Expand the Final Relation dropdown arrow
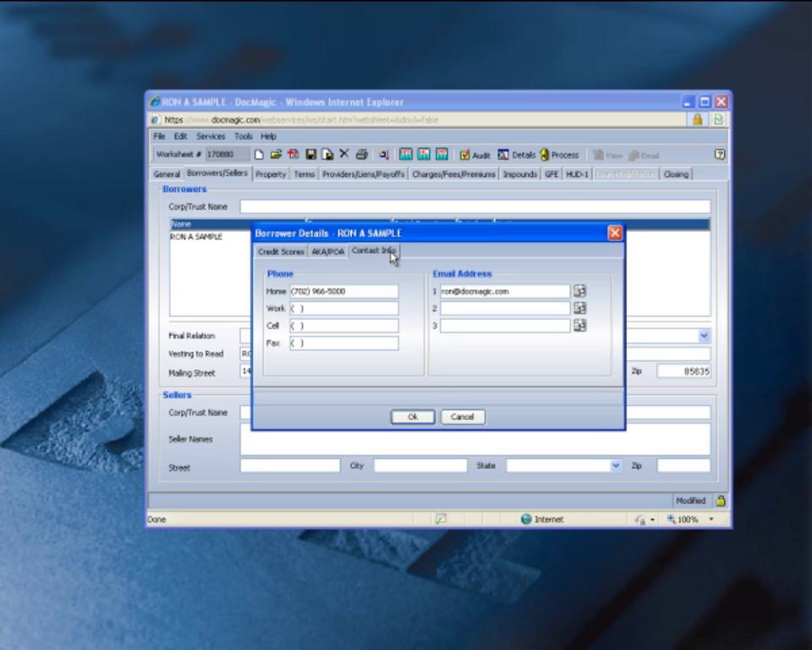This screenshot has height=650, width=812. click(x=704, y=335)
